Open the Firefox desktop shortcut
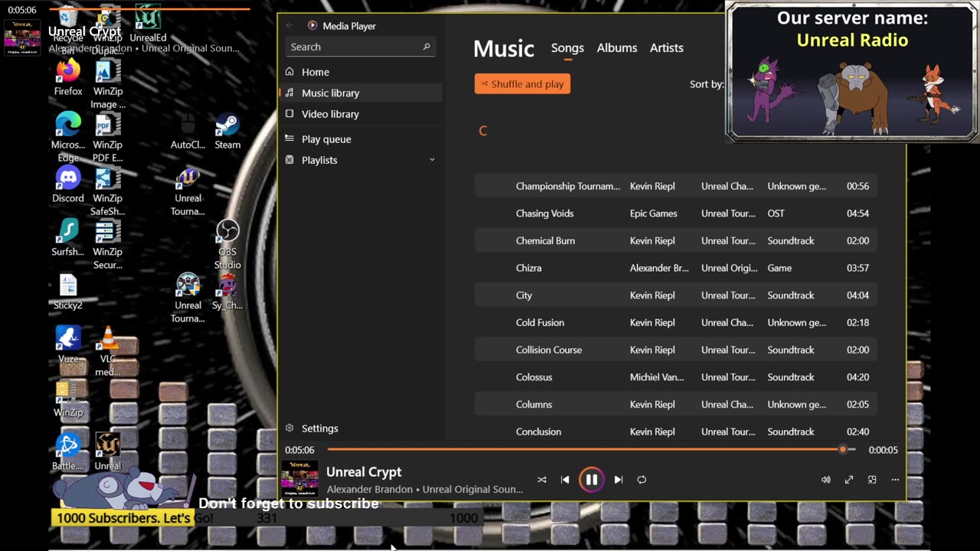 point(68,77)
